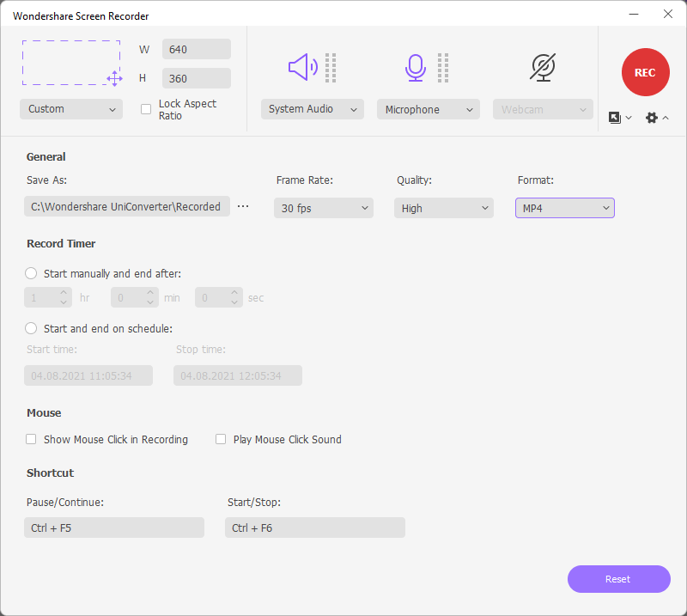Viewport: 687px width, 616px height.
Task: Click the Save As path field
Action: [127, 206]
